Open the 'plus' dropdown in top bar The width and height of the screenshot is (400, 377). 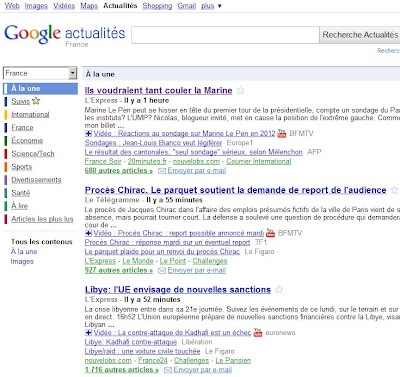coord(211,6)
